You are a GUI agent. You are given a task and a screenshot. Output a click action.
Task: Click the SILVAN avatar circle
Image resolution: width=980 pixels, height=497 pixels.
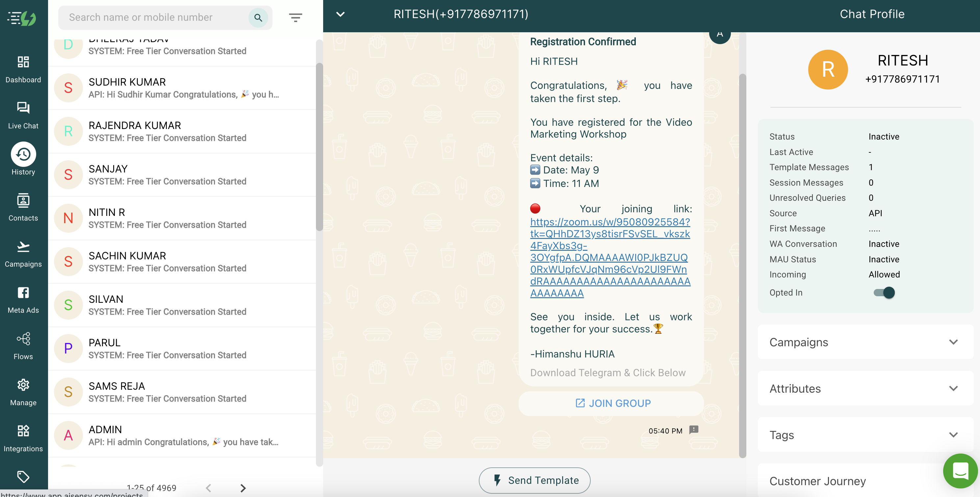tap(68, 305)
